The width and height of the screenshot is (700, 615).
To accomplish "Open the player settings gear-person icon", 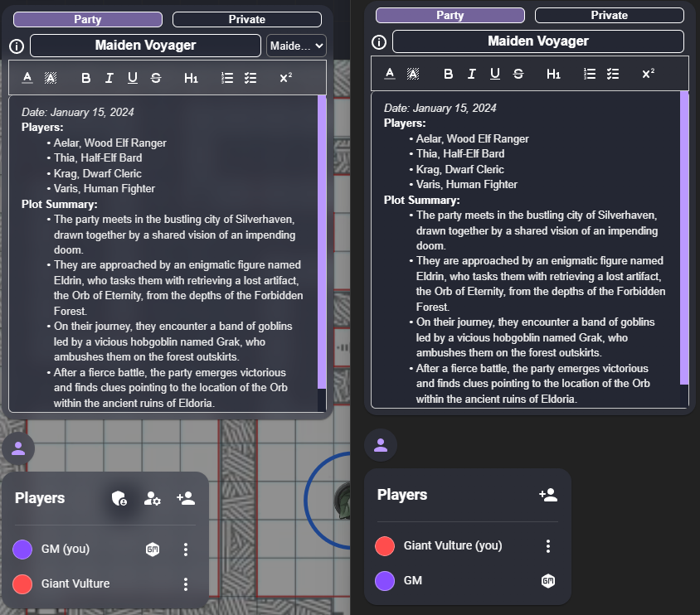I will point(153,498).
